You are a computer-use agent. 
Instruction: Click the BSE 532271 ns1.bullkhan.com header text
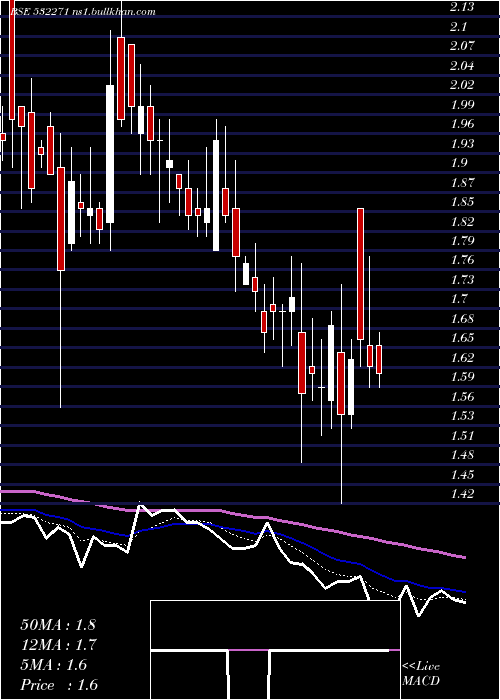[83, 12]
